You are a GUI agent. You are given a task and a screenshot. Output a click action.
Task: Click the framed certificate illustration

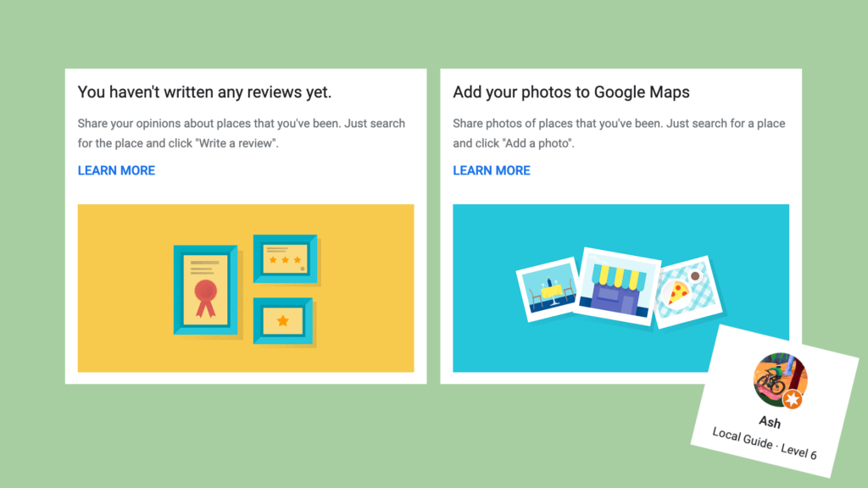pos(205,291)
